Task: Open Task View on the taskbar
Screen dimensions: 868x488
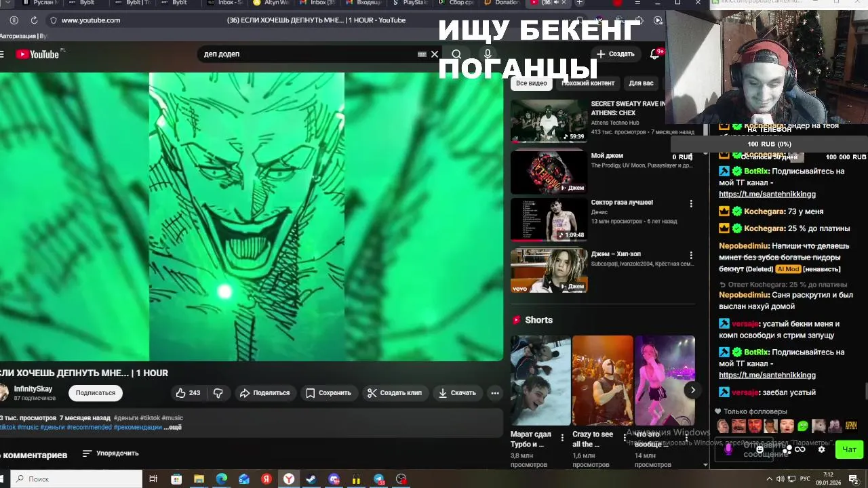Action: [x=153, y=479]
